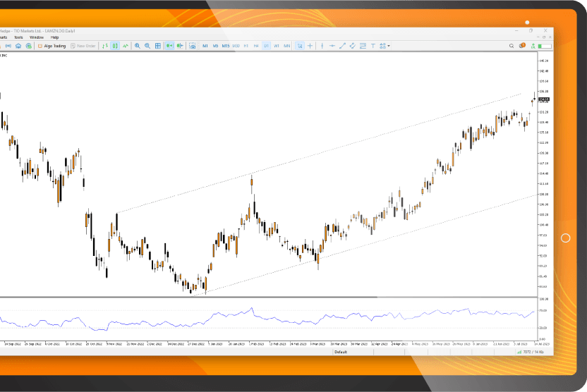Select the M15 timeframe
Viewport: 587px width, 392px height.
pos(226,46)
